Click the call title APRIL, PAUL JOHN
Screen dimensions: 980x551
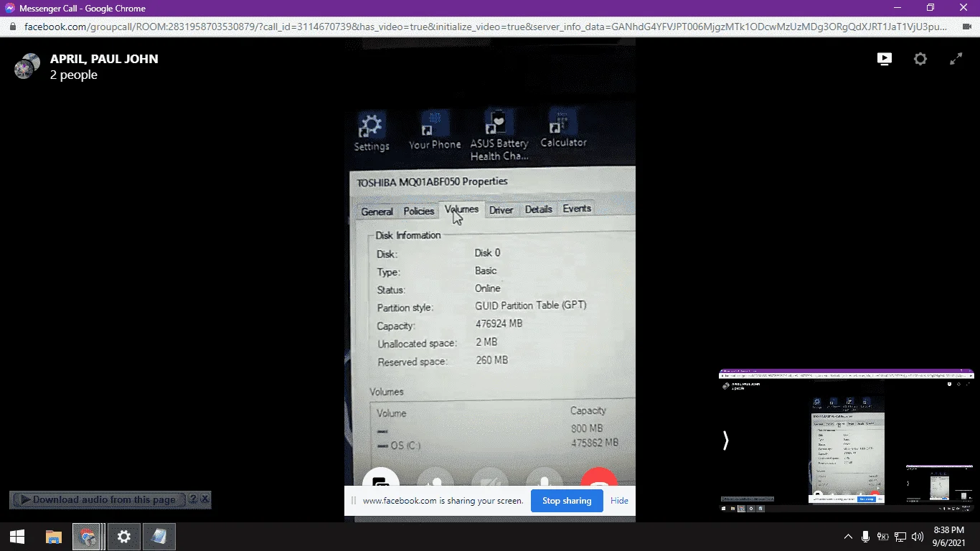coord(104,59)
